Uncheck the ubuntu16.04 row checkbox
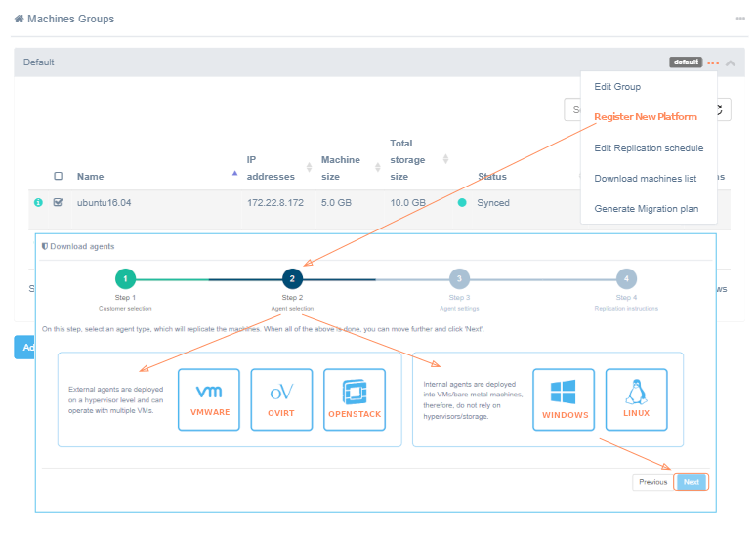Screen dimensions: 756x541 point(58,203)
